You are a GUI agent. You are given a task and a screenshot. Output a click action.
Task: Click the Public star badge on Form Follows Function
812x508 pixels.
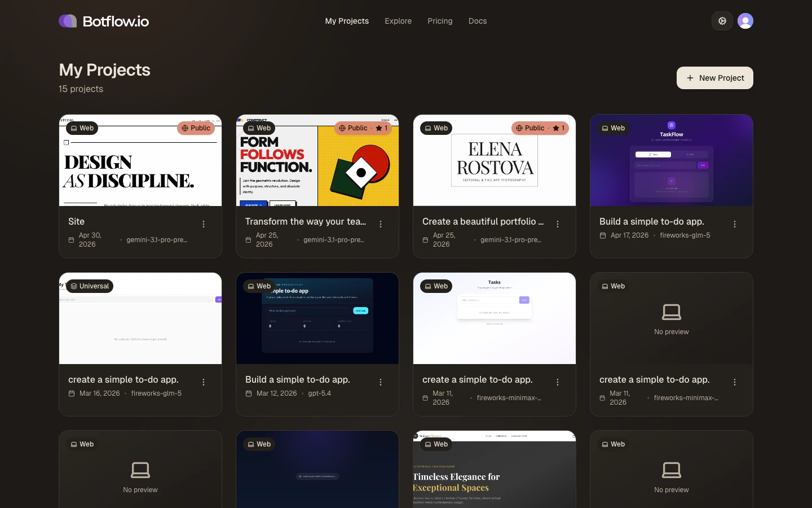363,128
